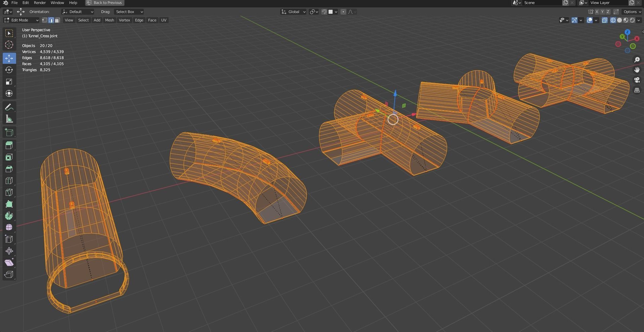Choose the Edge Slide tool
The width and height of the screenshot is (644, 332).
pos(9,239)
